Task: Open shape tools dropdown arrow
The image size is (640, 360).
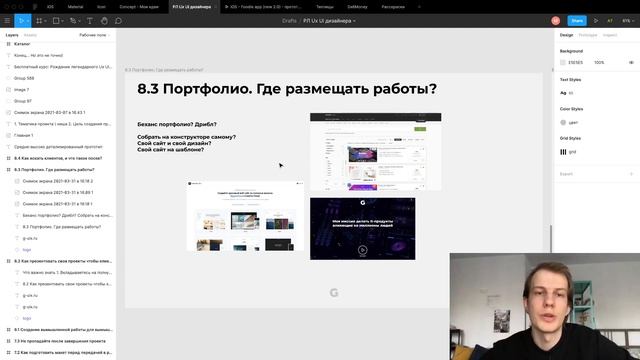Action: 62,21
